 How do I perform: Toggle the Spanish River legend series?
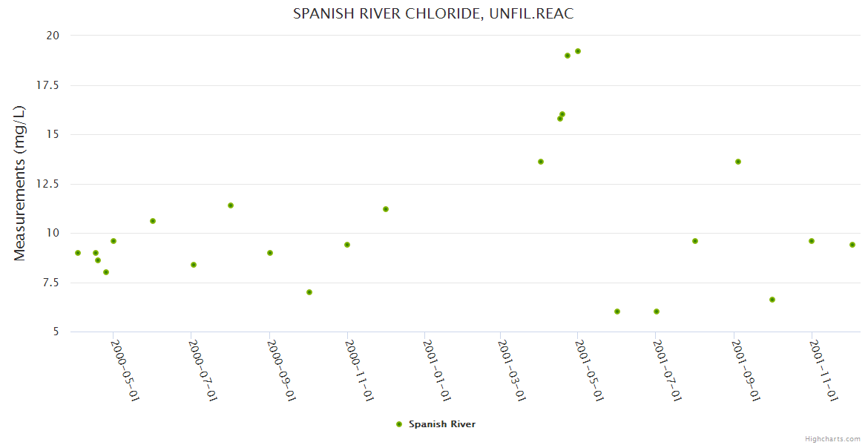click(441, 424)
